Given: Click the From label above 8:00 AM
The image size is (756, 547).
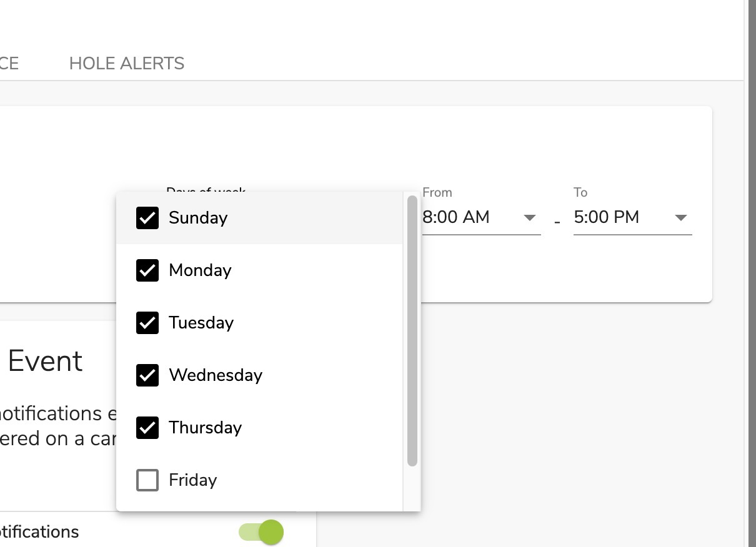Looking at the screenshot, I should pyautogui.click(x=437, y=192).
